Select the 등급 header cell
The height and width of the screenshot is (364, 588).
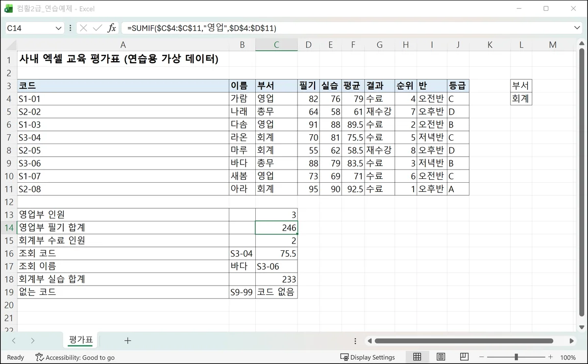(x=458, y=86)
